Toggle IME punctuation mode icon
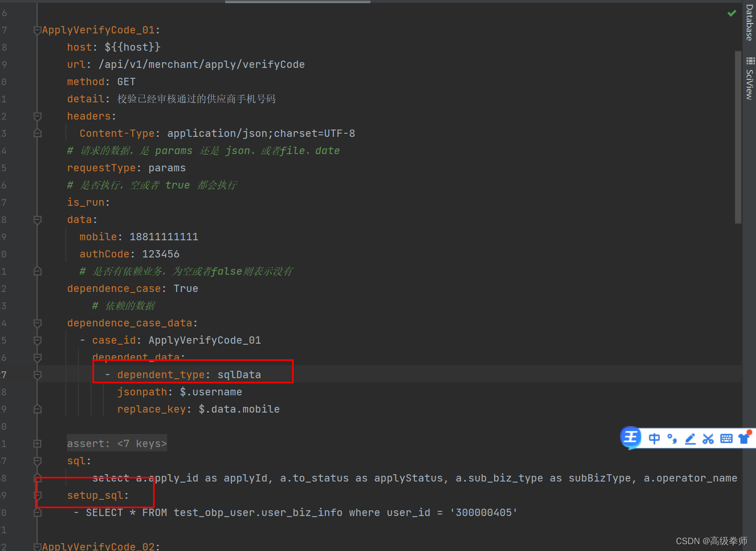The image size is (756, 551). click(672, 438)
